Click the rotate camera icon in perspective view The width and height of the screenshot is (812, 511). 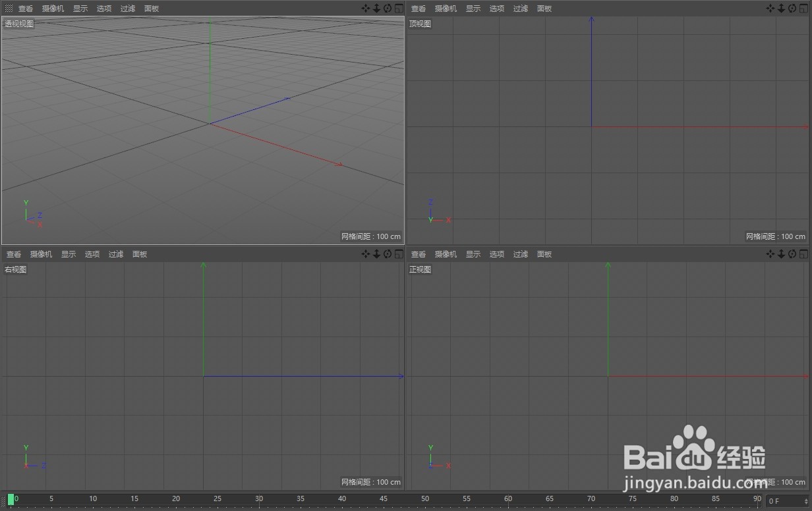coord(388,9)
